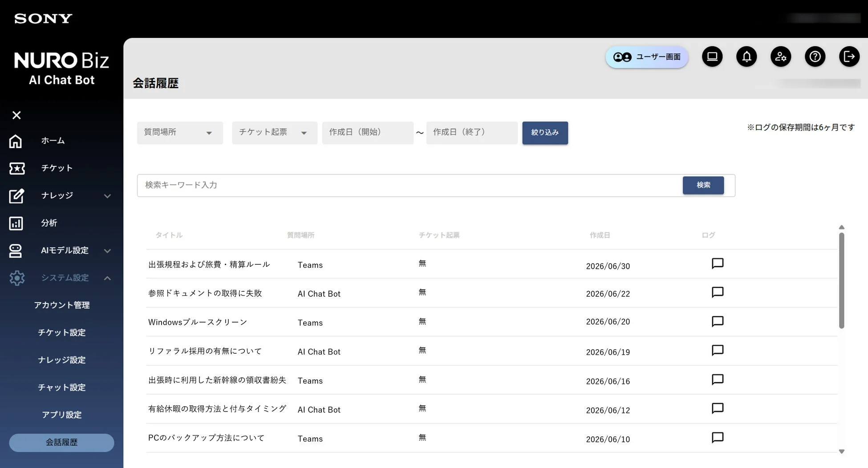The width and height of the screenshot is (868, 468).
Task: Expand the ナレッジ menu chevron
Action: click(x=107, y=196)
